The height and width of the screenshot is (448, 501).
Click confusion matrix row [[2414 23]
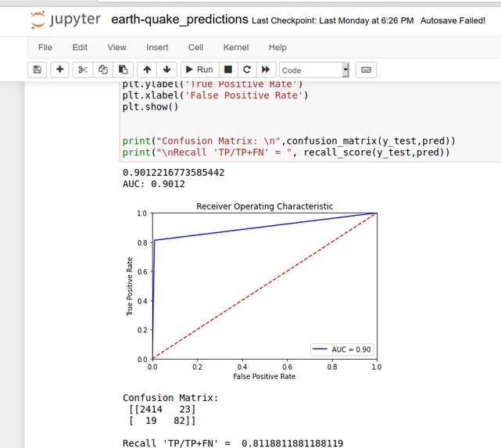(163, 410)
